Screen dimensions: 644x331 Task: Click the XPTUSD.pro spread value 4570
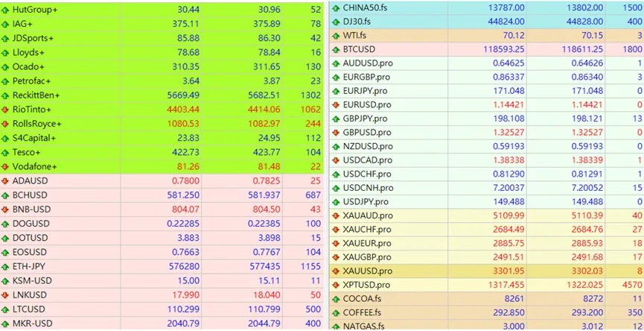point(633,285)
